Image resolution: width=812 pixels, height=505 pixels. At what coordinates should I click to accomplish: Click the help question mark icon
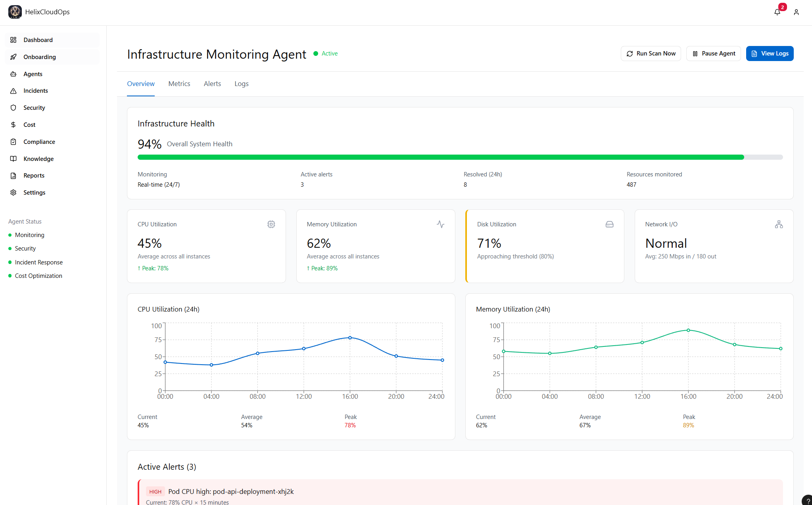[x=808, y=500]
